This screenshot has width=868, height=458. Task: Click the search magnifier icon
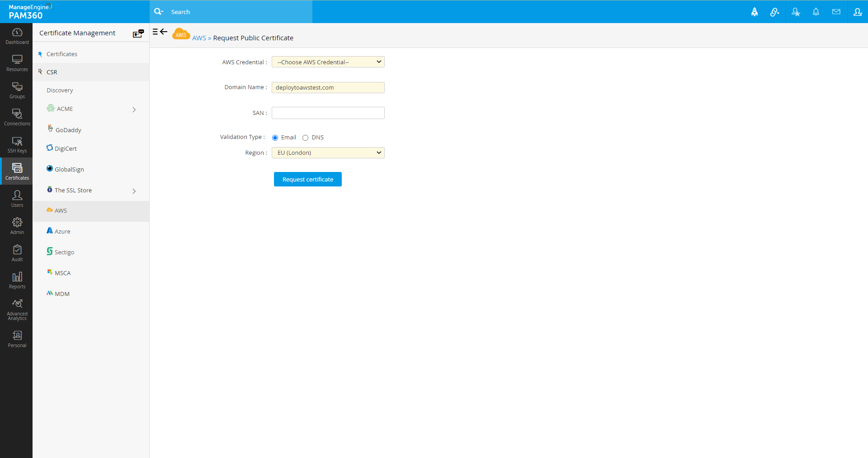click(x=158, y=12)
